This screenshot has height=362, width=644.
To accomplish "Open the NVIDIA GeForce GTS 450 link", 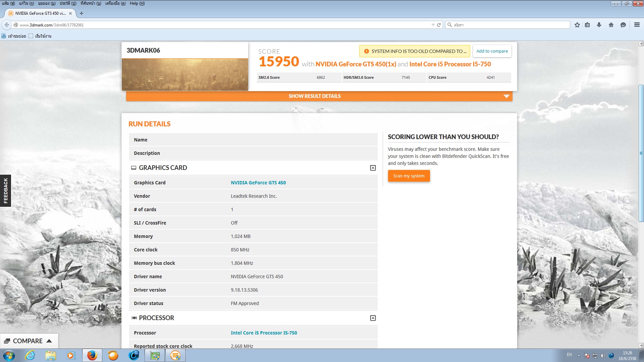I will click(258, 183).
